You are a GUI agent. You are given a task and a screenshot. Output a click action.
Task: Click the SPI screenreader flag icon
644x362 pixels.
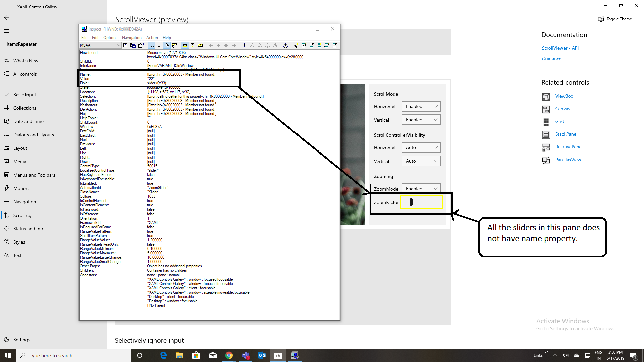tap(200, 45)
